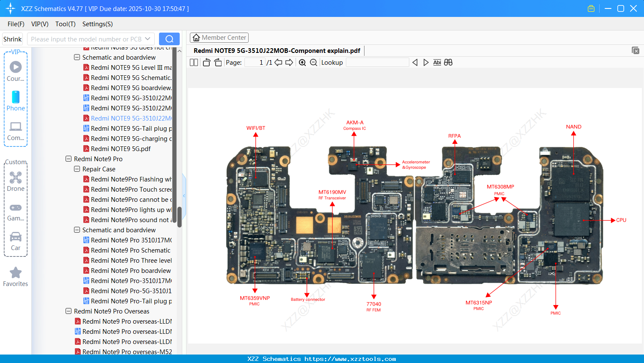Image resolution: width=644 pixels, height=363 pixels.
Task: Toggle the Abi match option
Action: coord(437,63)
